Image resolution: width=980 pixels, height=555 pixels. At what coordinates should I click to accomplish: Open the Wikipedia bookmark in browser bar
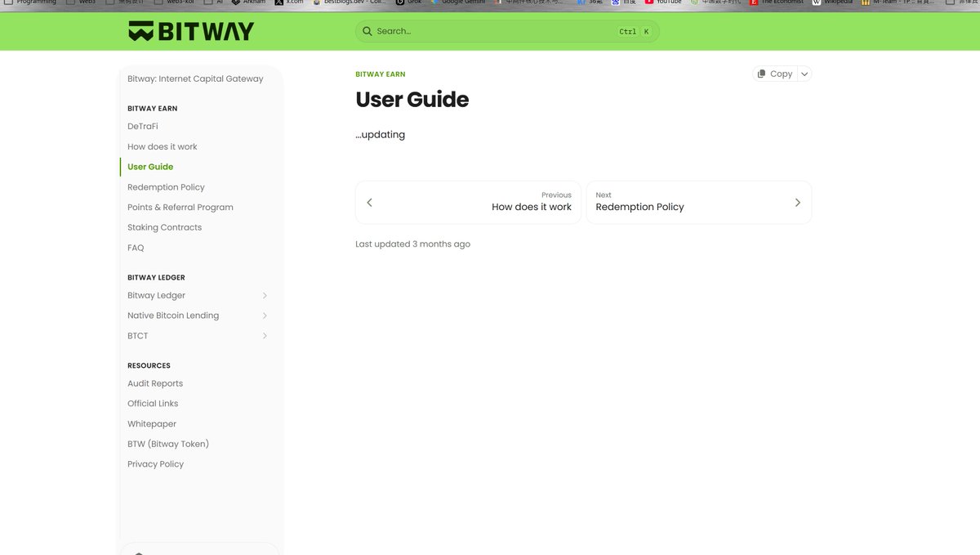click(x=832, y=2)
